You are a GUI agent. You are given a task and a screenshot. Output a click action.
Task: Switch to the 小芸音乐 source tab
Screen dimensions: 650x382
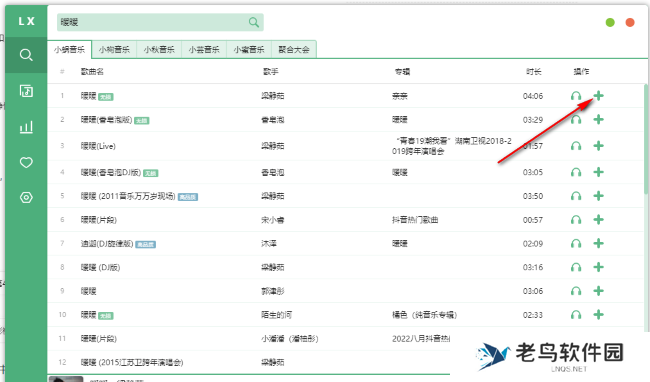[x=204, y=50]
